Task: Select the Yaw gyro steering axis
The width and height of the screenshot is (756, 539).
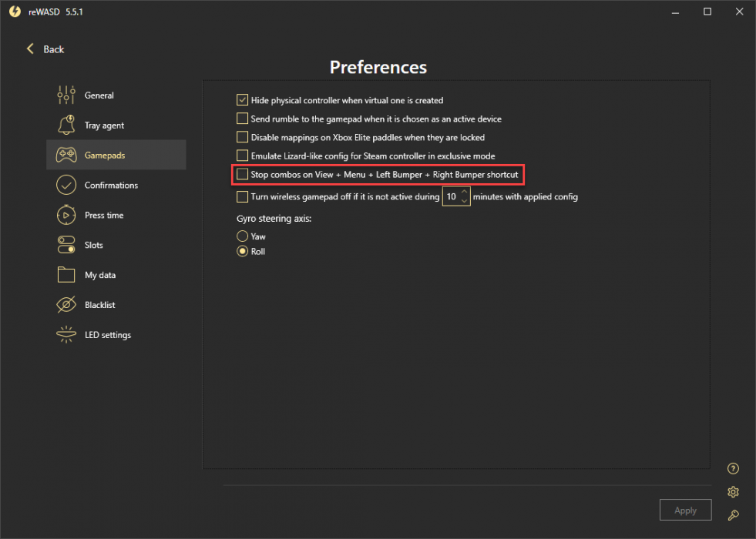Action: [x=242, y=236]
